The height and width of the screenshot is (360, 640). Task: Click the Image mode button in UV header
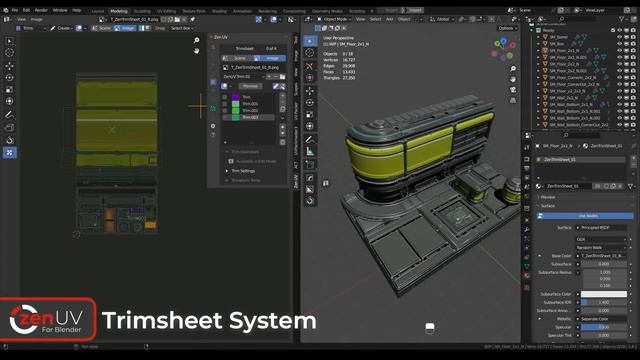(x=125, y=28)
